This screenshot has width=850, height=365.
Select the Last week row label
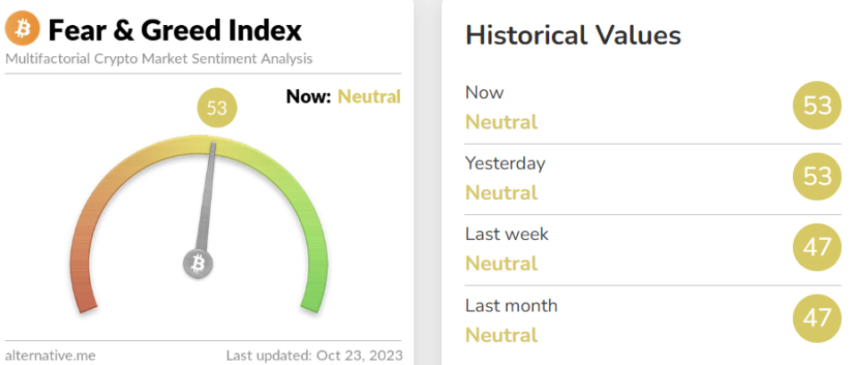[x=507, y=234]
